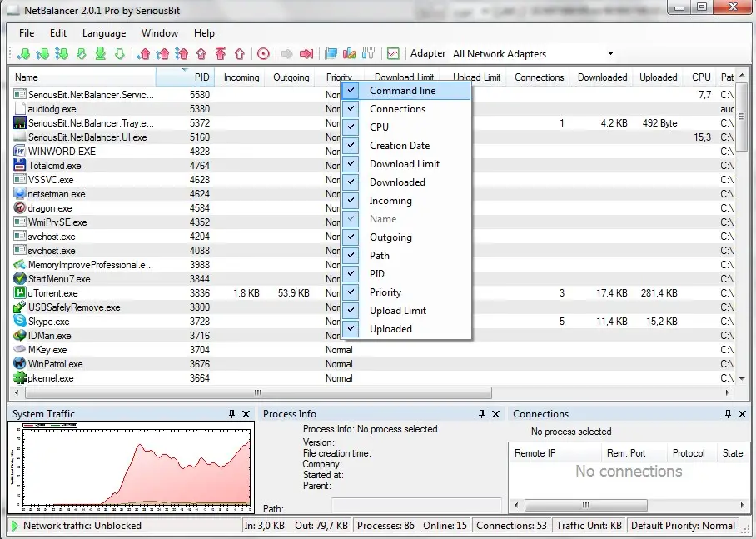Select the IDMan.exe row
The height and width of the screenshot is (539, 756).
pyautogui.click(x=372, y=336)
